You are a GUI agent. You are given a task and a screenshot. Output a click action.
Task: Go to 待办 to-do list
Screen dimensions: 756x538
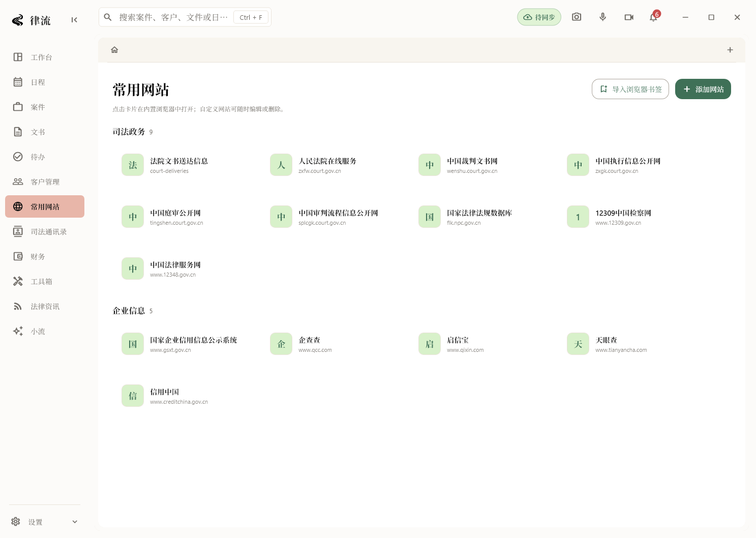(x=45, y=157)
